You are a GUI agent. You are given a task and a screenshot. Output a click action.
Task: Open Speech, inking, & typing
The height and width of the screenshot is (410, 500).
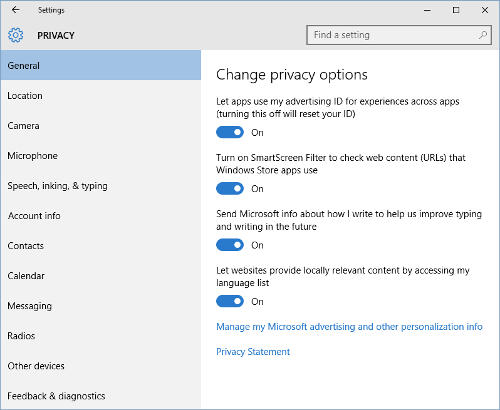pyautogui.click(x=101, y=186)
